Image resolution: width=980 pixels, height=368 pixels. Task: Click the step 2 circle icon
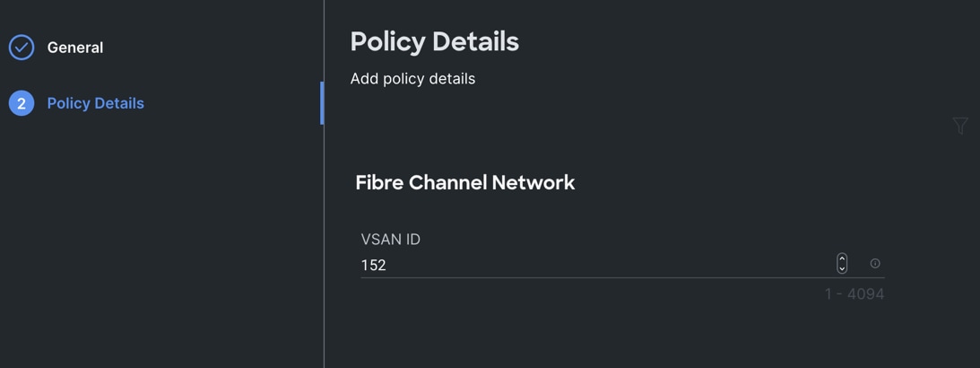(x=22, y=103)
